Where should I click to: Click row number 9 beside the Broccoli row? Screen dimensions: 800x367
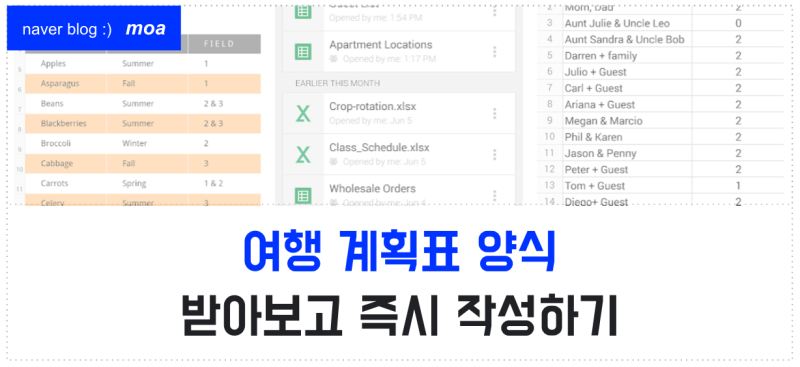click(19, 150)
